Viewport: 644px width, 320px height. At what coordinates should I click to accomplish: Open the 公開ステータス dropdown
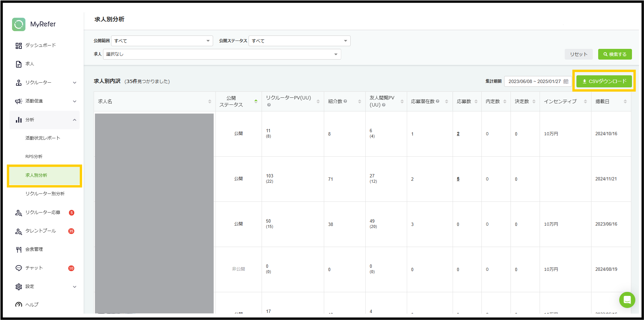point(299,41)
